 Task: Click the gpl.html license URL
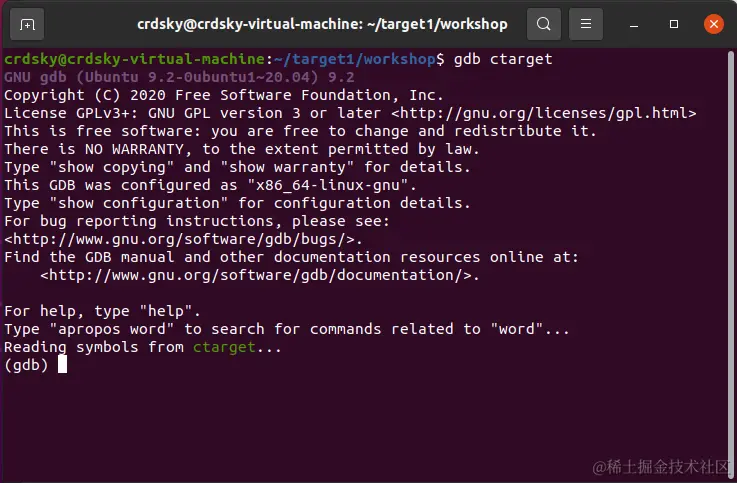click(x=544, y=113)
